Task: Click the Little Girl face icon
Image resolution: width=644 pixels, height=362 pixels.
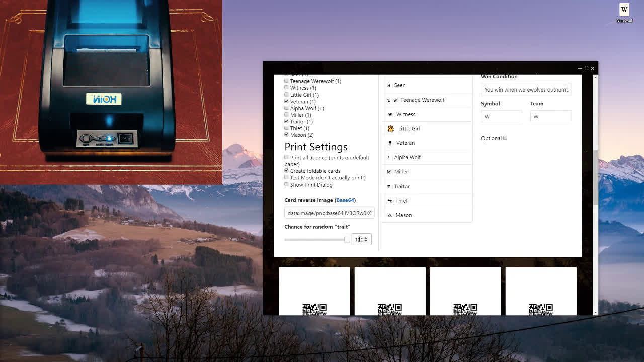Action: [x=390, y=129]
